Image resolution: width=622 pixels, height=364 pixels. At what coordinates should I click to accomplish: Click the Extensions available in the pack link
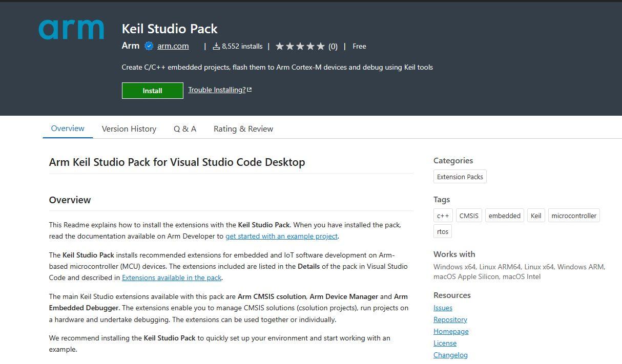(172, 277)
